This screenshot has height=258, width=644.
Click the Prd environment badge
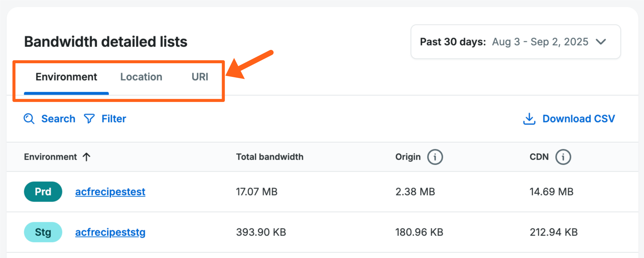[x=43, y=192]
